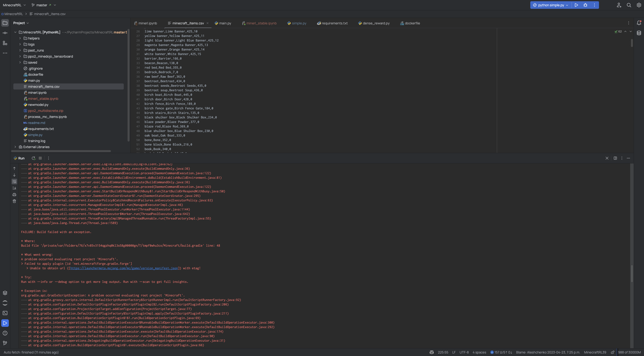Start a Code With Me session
This screenshot has height=356, width=644.
[619, 5]
